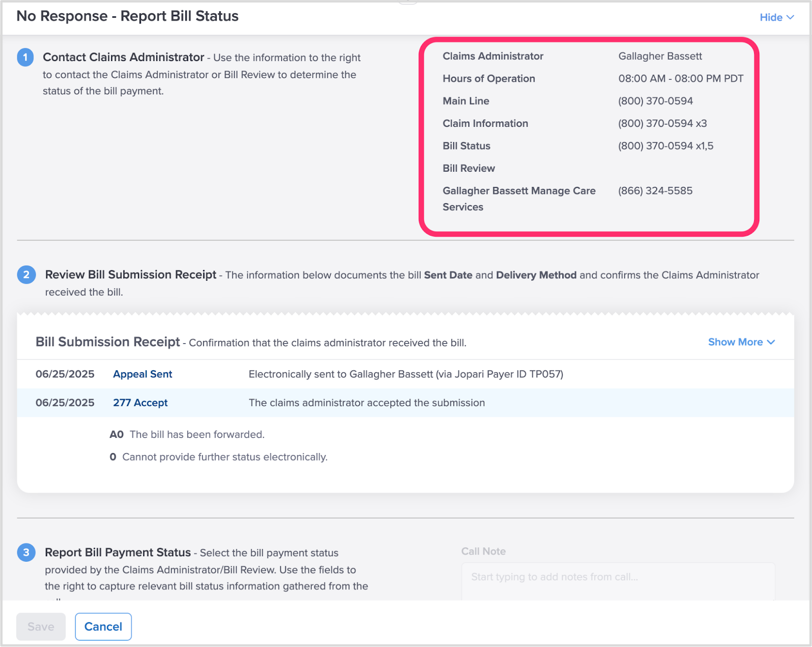This screenshot has height=647, width=812.
Task: Click the A0 bill has been forwarded status
Action: (187, 435)
